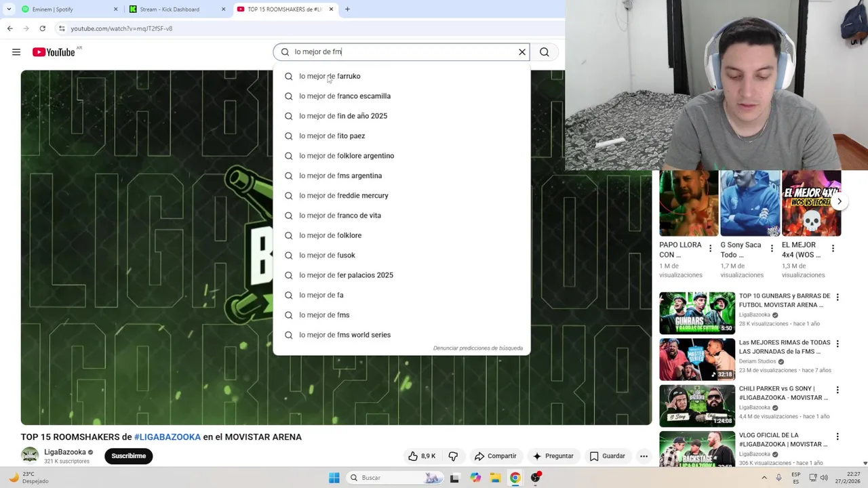Click the address bar URL
The image size is (868, 488).
(121, 28)
